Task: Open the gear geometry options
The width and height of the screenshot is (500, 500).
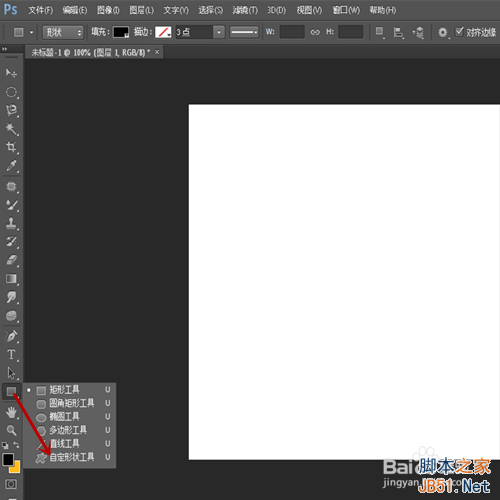Action: (443, 32)
